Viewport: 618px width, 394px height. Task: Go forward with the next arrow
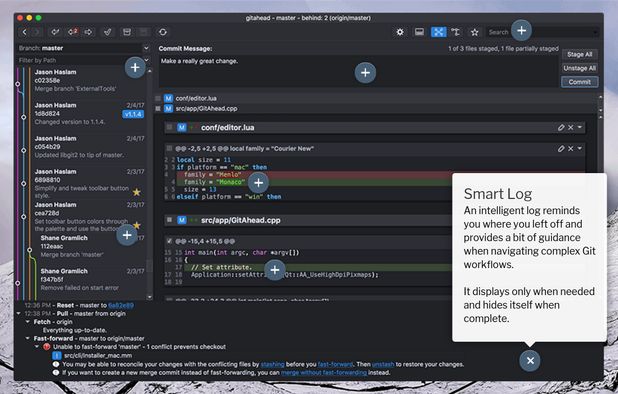(36, 32)
